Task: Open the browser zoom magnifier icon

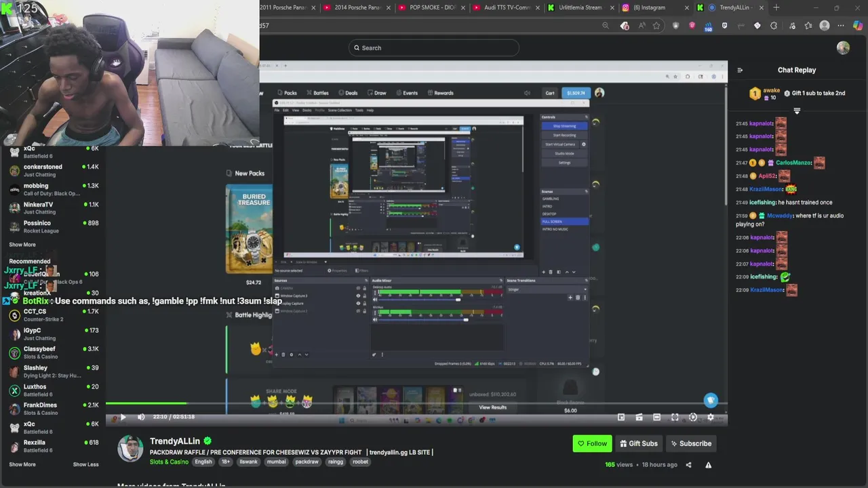Action: click(x=606, y=26)
